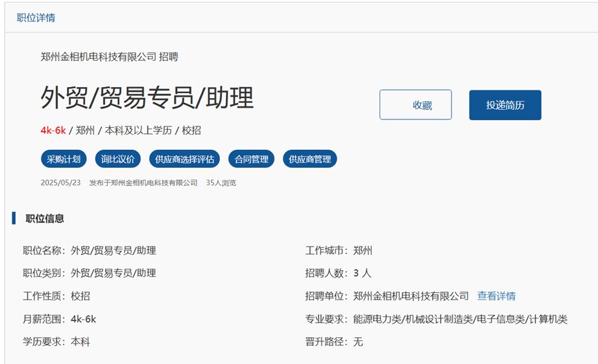Click the 职位名称 row value
Image resolution: width=598 pixels, height=364 pixels.
point(113,251)
